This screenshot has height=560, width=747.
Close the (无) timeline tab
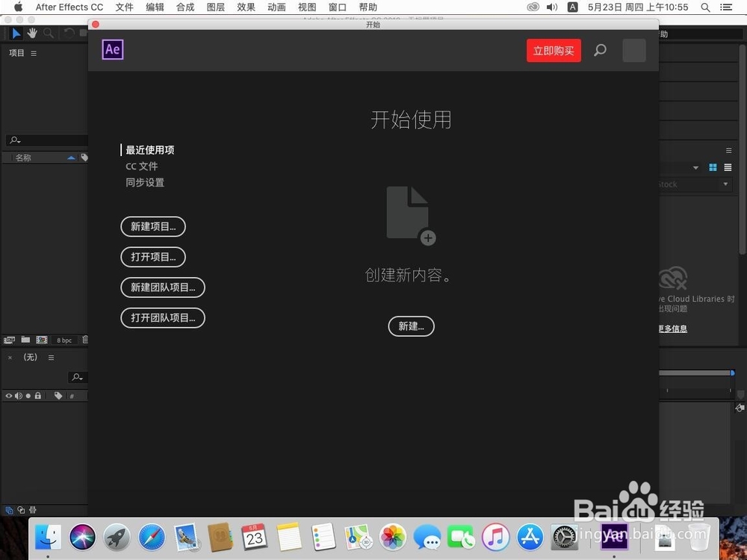[10, 358]
